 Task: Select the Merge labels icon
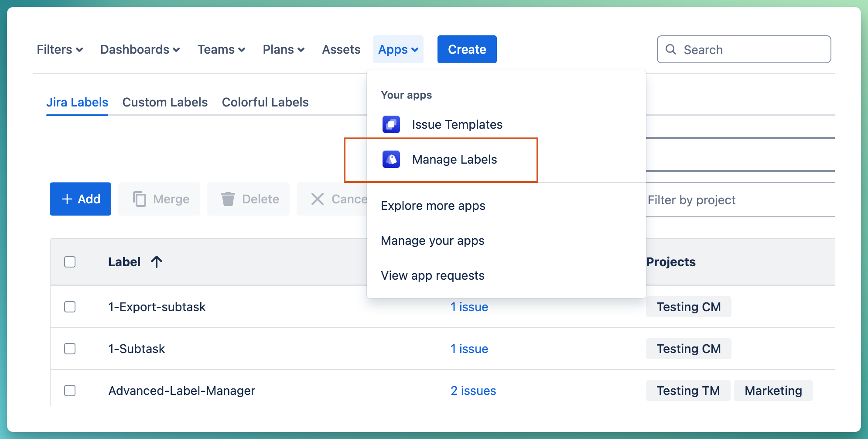click(x=139, y=199)
